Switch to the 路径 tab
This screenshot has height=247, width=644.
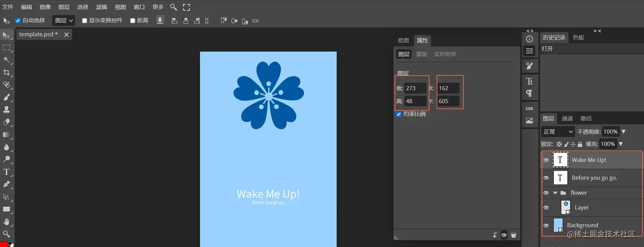[586, 118]
